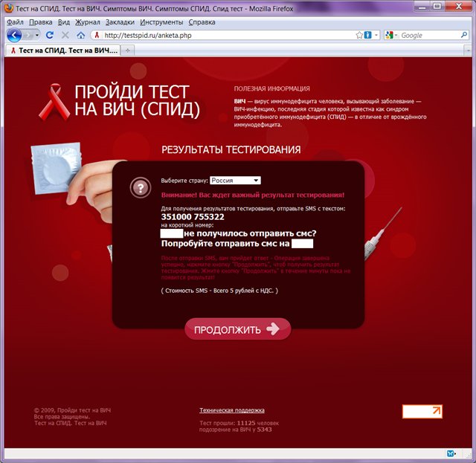Open the search engine selector dropdown
This screenshot has height=463, width=476.
[x=393, y=35]
